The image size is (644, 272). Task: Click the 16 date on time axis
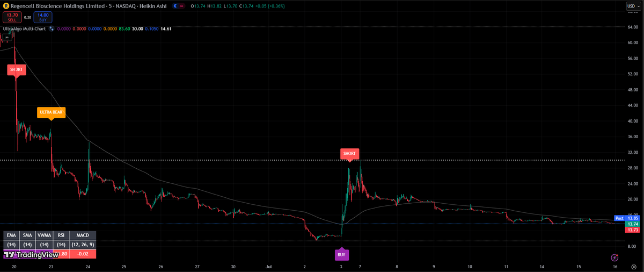[x=615, y=267]
